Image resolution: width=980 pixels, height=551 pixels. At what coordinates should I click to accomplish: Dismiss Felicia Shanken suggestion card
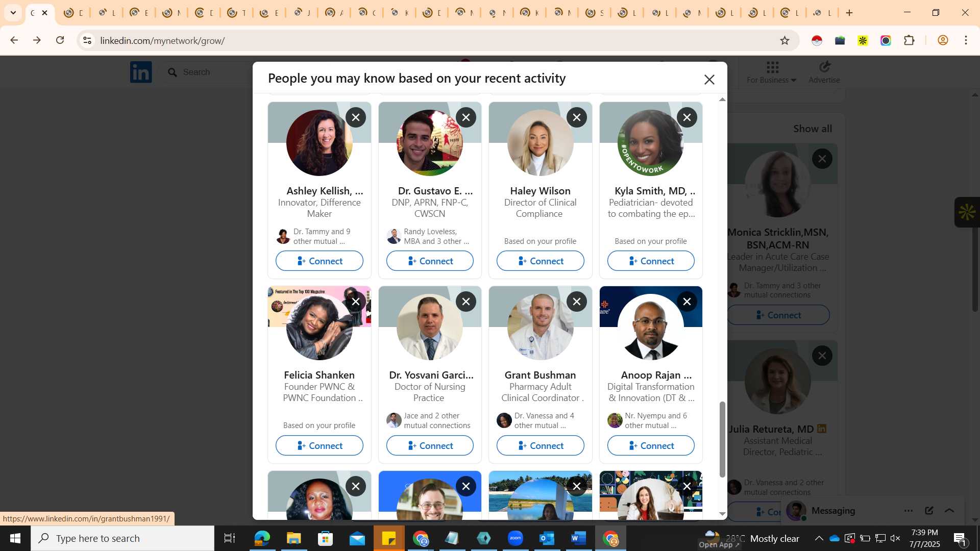tap(356, 302)
